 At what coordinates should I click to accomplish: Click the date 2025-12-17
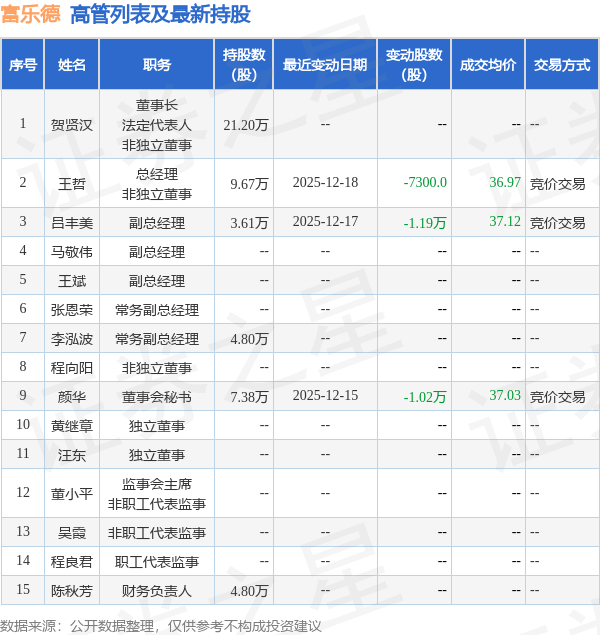click(x=325, y=221)
